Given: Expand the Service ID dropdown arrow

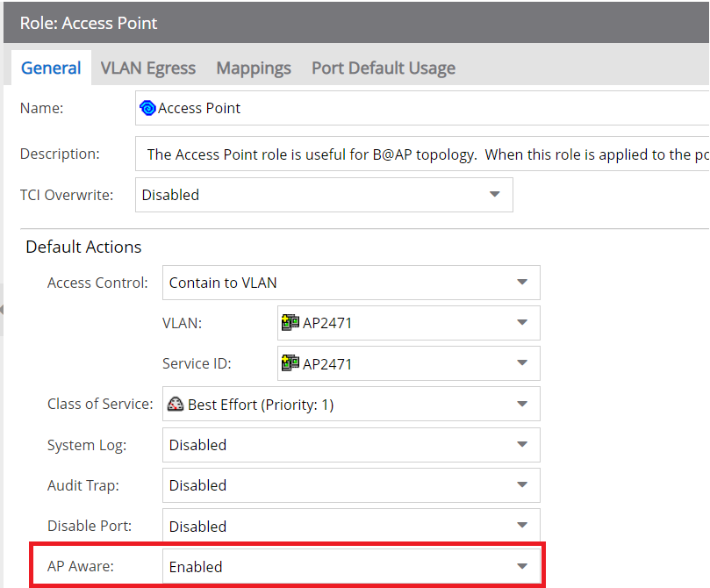Looking at the screenshot, I should point(521,363).
